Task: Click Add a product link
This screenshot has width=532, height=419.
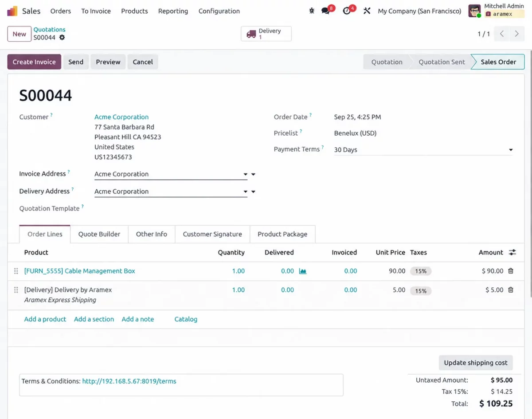Action: (45, 319)
